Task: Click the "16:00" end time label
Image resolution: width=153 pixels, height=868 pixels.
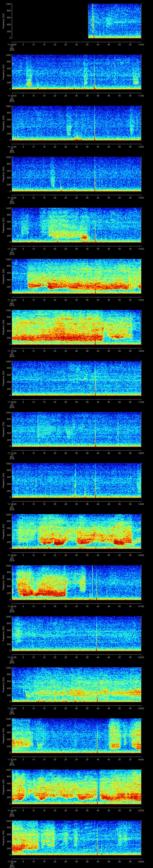Action: click(141, 351)
